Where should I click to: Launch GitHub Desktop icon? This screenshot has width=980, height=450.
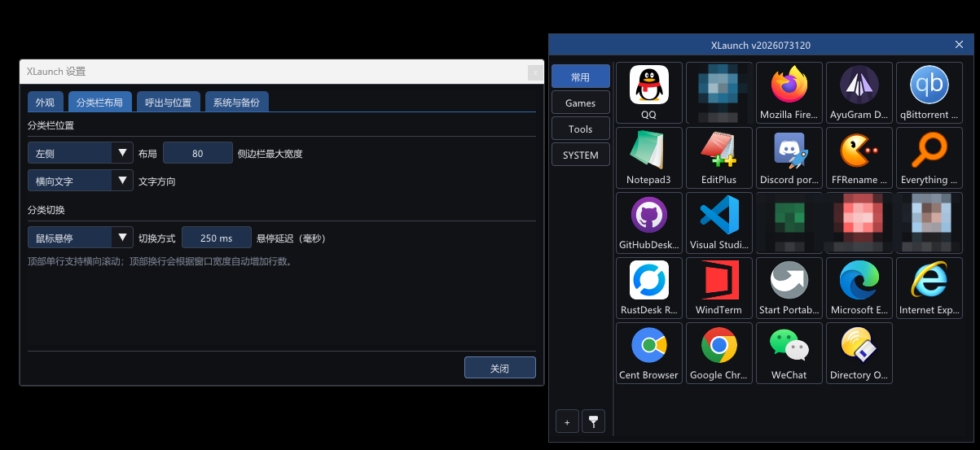pyautogui.click(x=648, y=223)
